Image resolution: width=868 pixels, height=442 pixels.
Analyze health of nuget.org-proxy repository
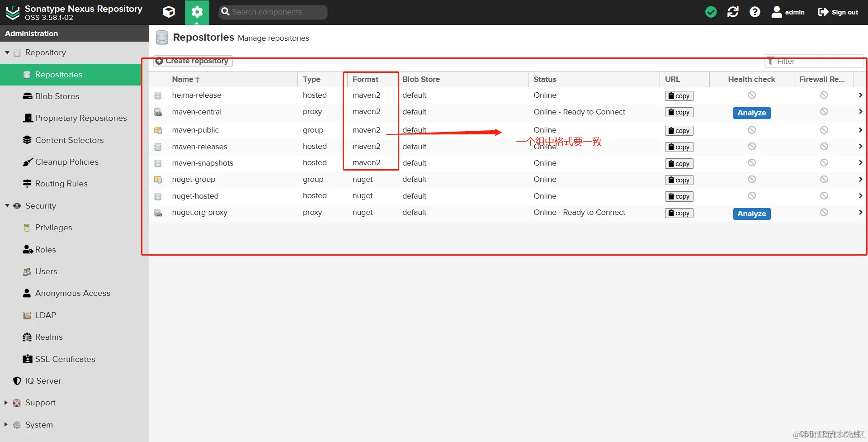tap(752, 214)
